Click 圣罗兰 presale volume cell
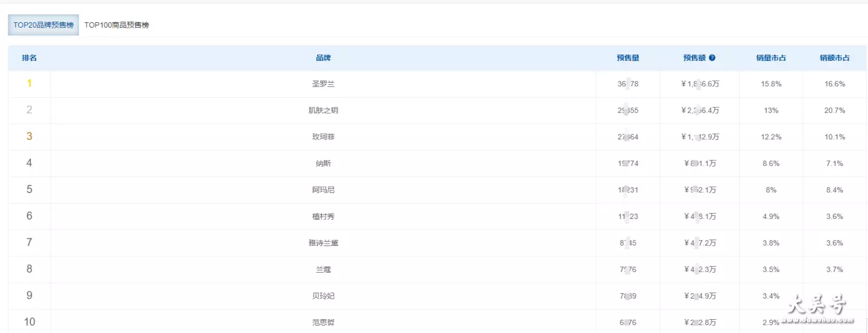Image resolution: width=868 pixels, height=333 pixels. pos(628,84)
